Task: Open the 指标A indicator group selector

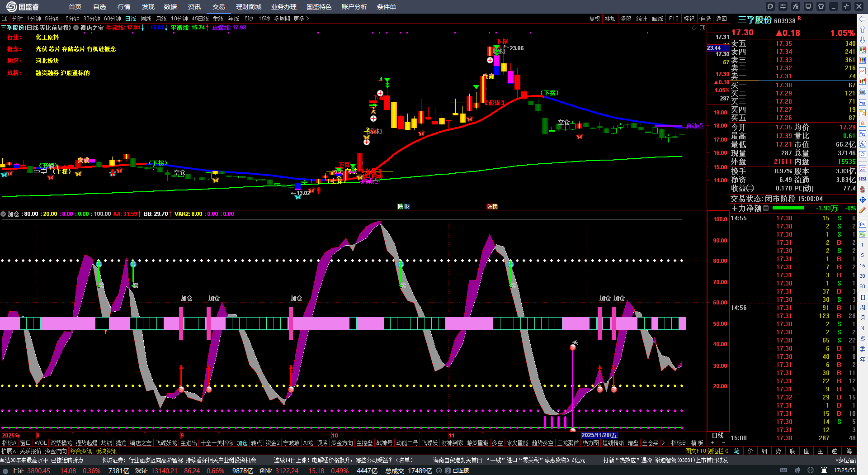Action: point(9,443)
